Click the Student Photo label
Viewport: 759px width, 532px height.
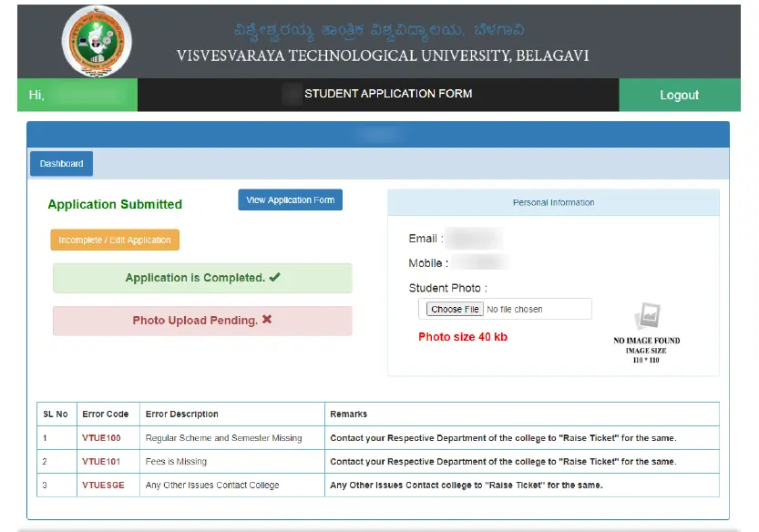[447, 288]
